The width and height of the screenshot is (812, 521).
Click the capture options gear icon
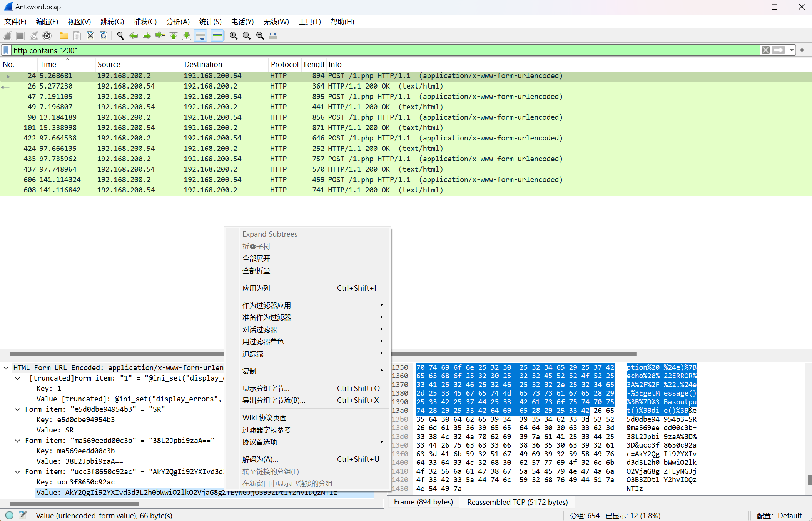pos(47,36)
